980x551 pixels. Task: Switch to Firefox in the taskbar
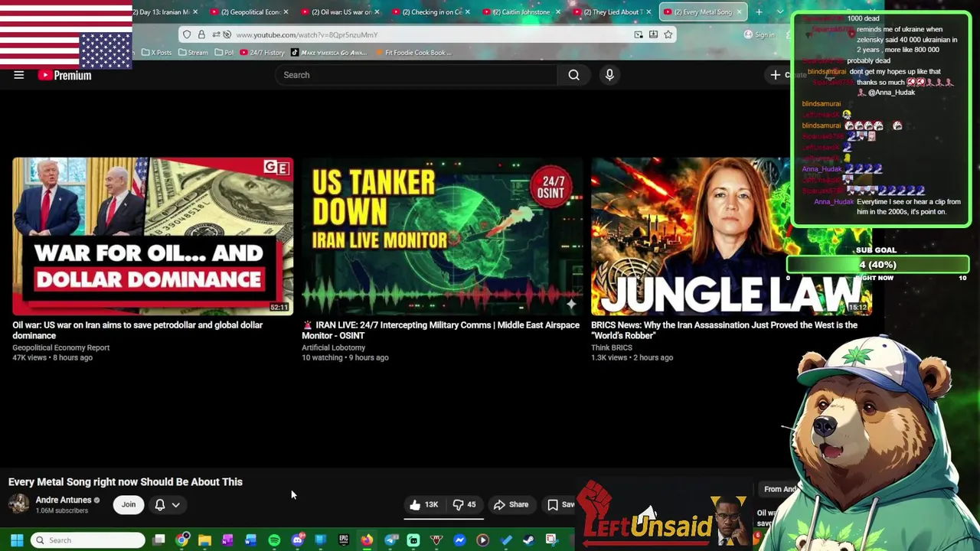coord(367,540)
